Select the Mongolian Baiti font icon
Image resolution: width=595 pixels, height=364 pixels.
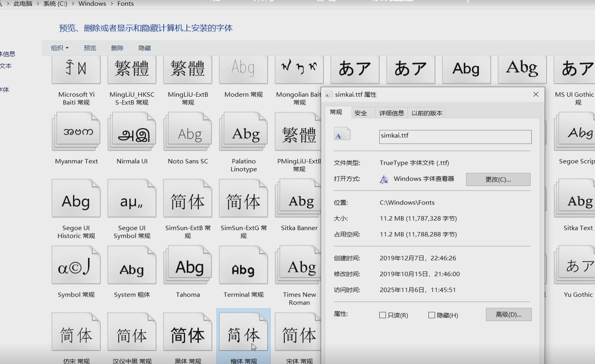coord(299,70)
